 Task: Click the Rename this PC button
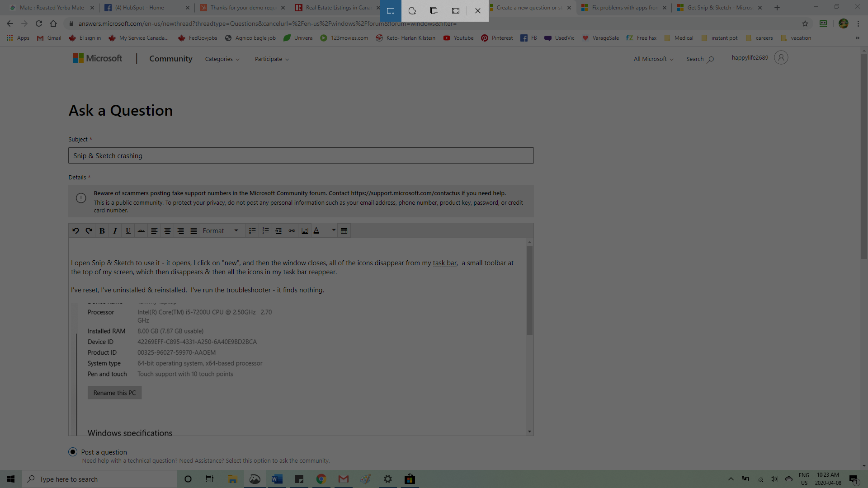click(114, 392)
